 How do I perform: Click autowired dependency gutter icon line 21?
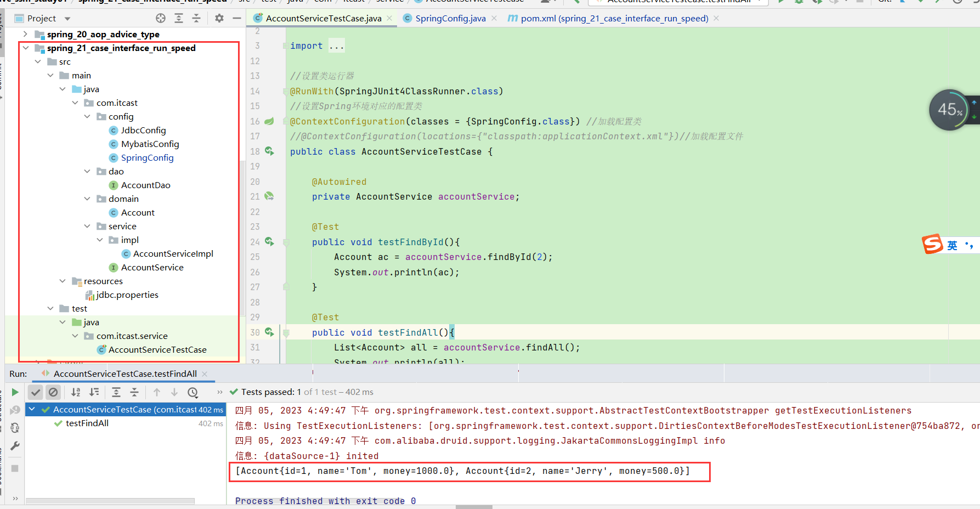pos(269,196)
